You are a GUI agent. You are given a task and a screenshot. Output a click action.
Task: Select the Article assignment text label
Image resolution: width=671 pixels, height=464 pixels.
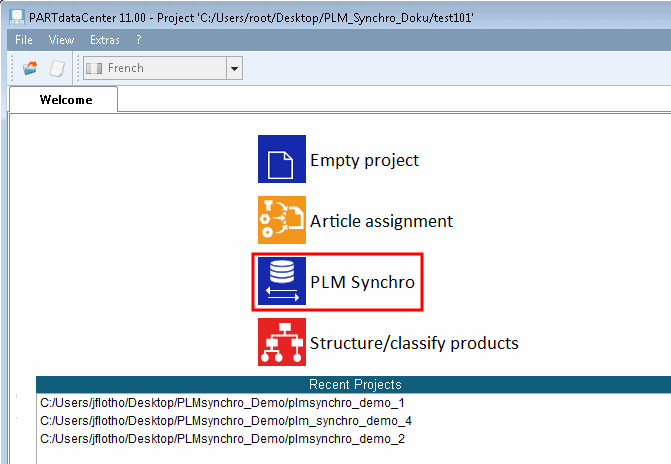[x=381, y=221]
